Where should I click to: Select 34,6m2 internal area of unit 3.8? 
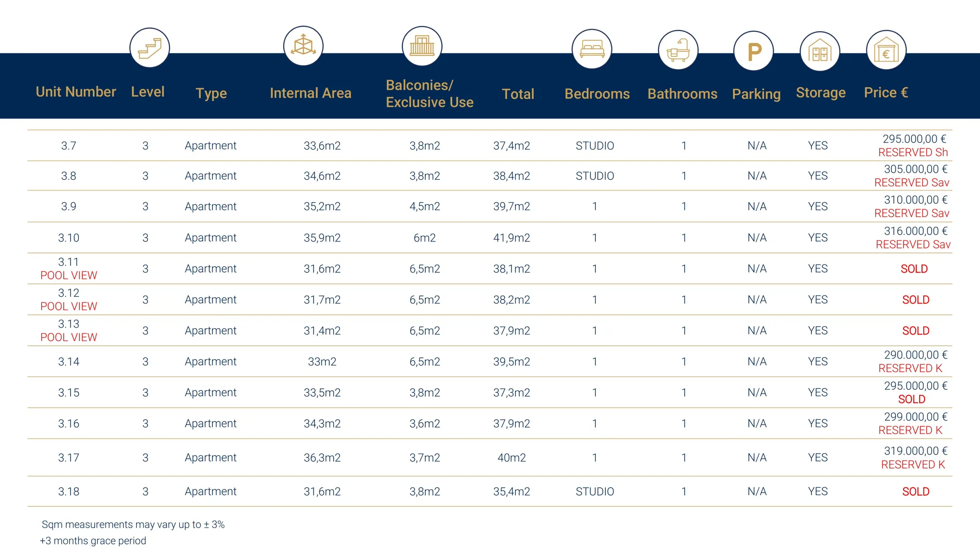pyautogui.click(x=322, y=176)
